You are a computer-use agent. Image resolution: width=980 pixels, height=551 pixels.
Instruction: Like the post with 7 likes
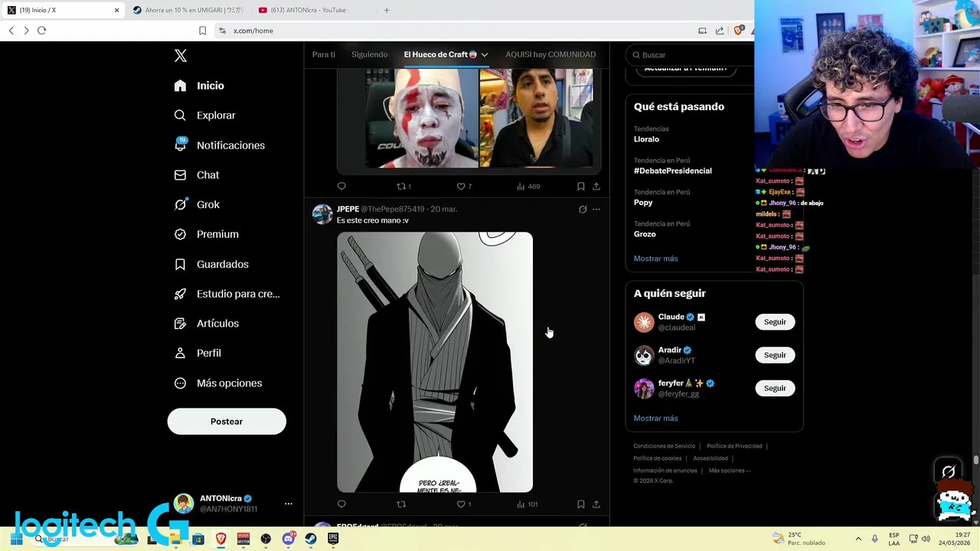click(464, 186)
